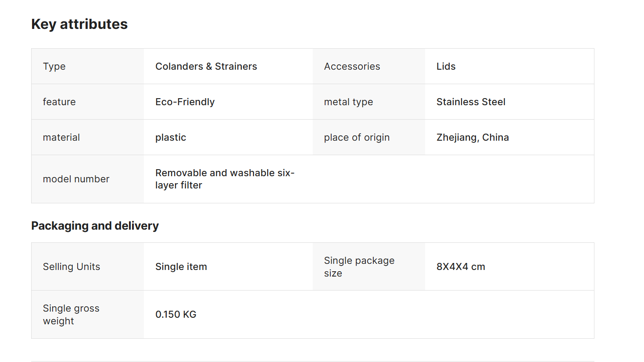Click the plastic value

pos(171,137)
